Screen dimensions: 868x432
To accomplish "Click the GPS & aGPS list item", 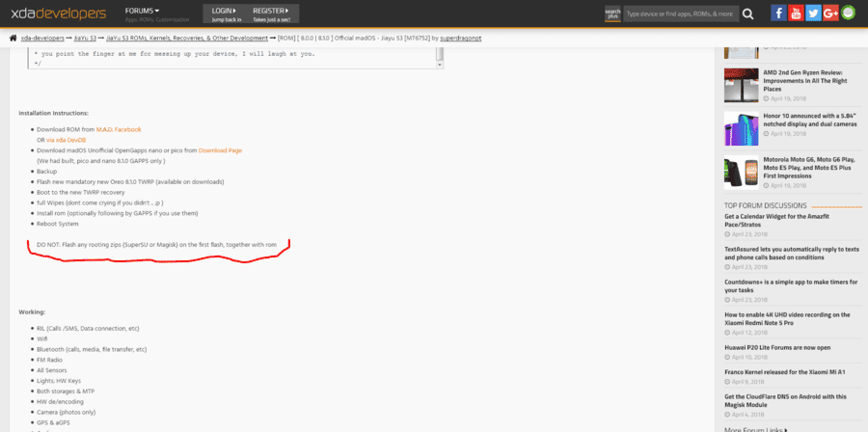I will click(54, 422).
